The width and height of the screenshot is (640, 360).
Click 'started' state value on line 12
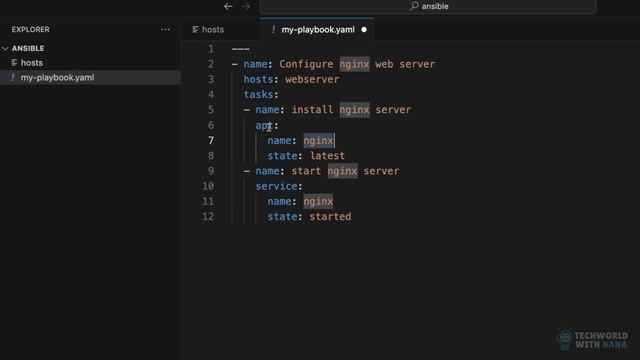[330, 216]
